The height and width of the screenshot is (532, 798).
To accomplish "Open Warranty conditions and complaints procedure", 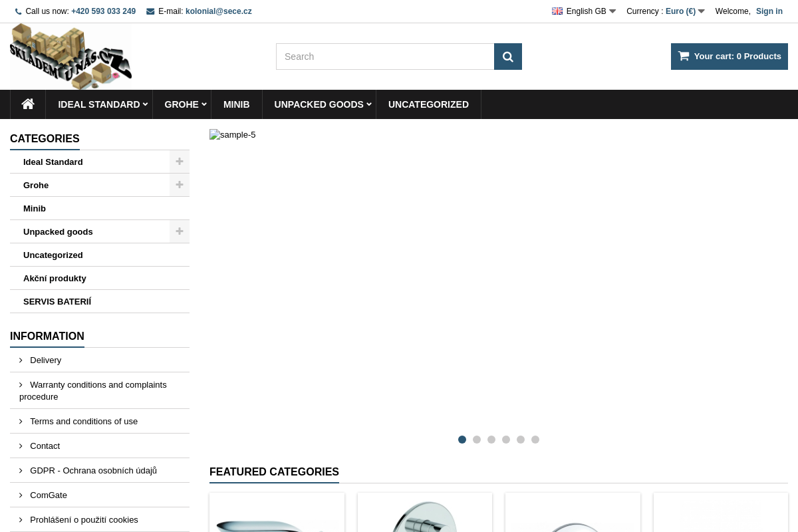I will [x=93, y=390].
